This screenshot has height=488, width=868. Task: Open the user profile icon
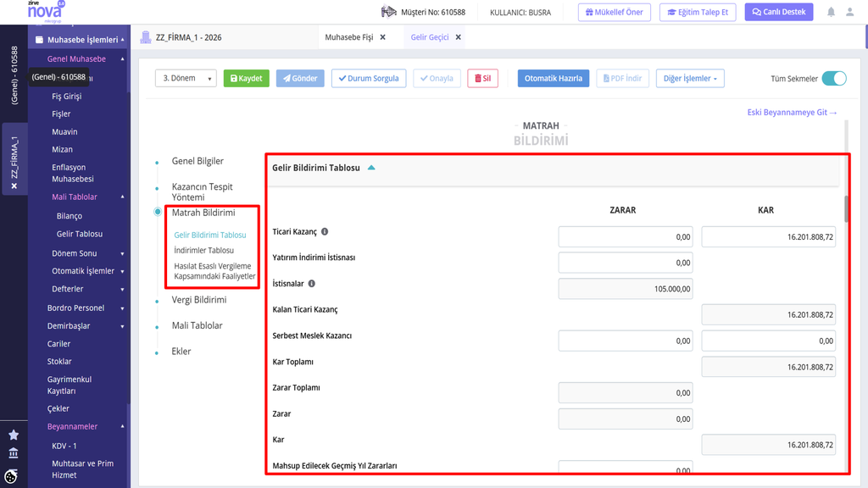(849, 12)
